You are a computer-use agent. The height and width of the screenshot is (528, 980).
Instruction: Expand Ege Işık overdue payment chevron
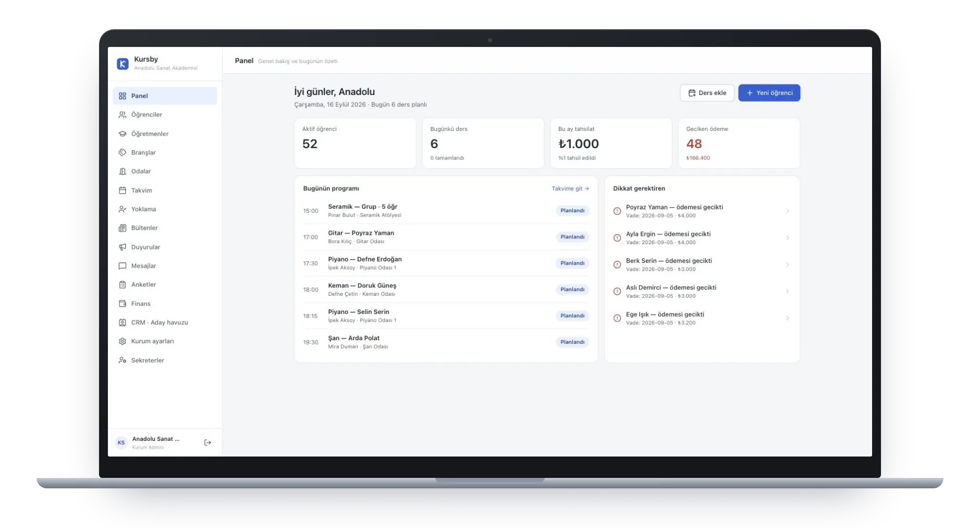tap(787, 318)
